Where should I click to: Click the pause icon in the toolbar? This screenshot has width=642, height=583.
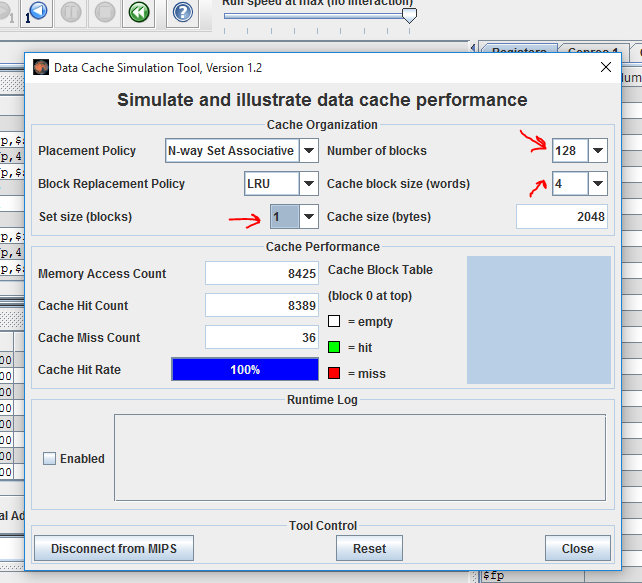click(x=71, y=12)
